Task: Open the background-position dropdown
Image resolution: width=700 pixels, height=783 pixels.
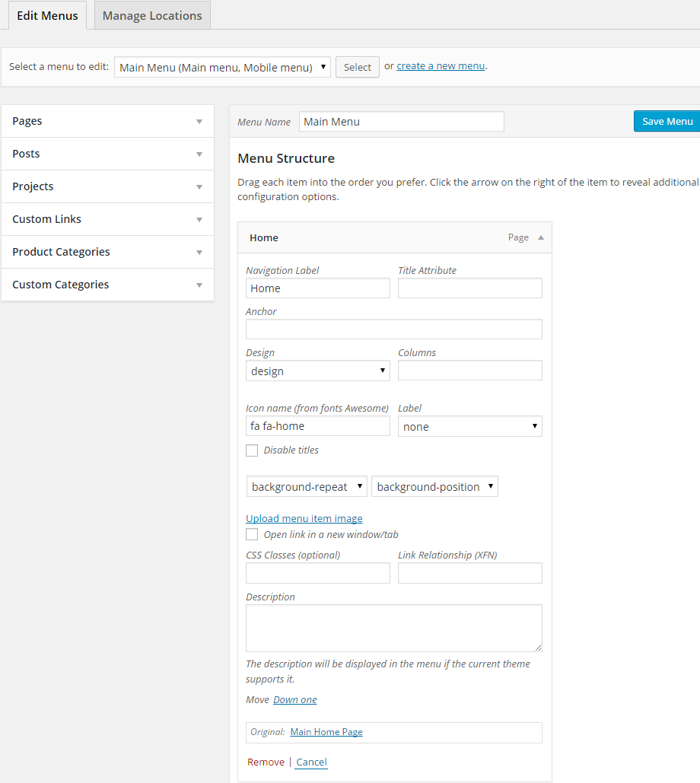Action: (x=434, y=487)
